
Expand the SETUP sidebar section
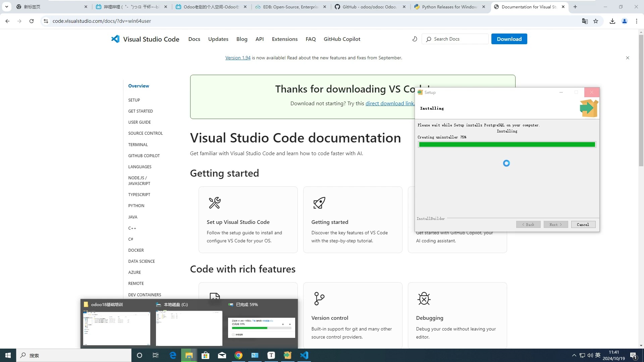tap(134, 100)
